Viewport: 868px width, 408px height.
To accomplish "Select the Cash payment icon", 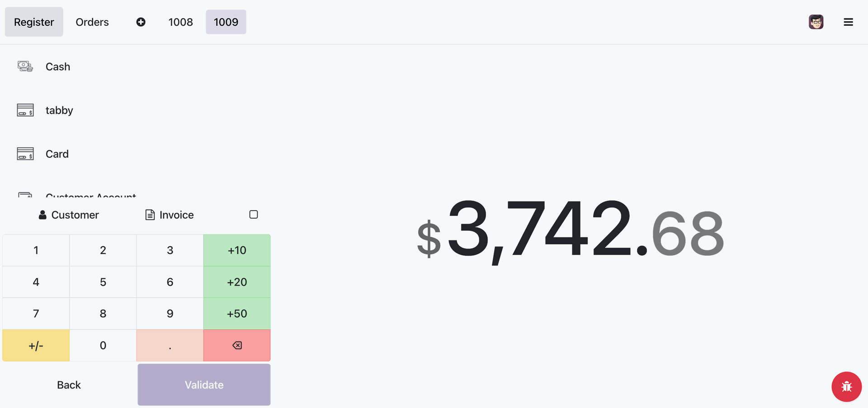I will (x=25, y=67).
